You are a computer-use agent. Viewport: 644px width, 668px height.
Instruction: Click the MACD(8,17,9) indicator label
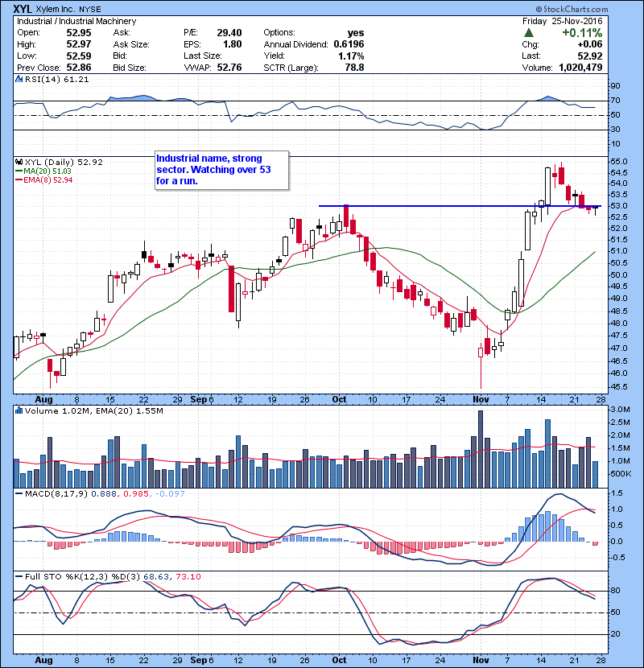[56, 493]
